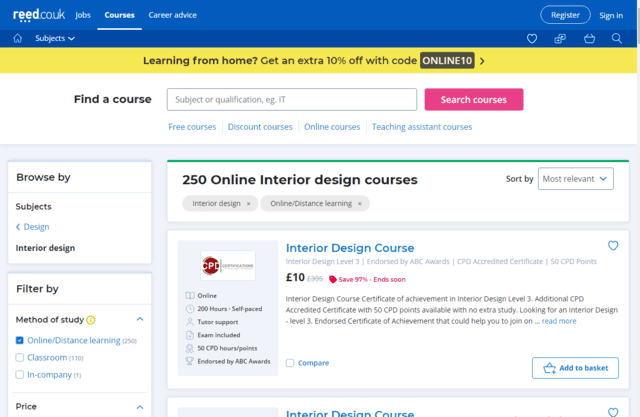Open the compare courses icon in header
The image size is (640, 417).
pyautogui.click(x=560, y=38)
